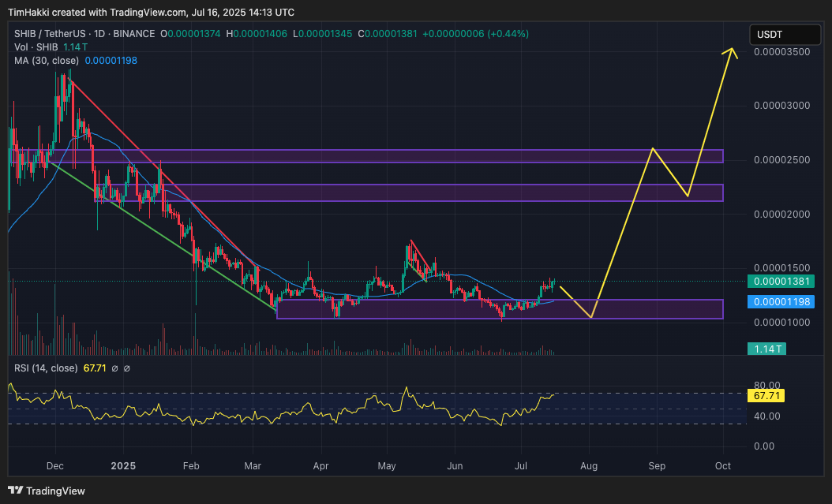Click the 1D interval to change timeframe
This screenshot has height=504, width=832.
(98, 34)
